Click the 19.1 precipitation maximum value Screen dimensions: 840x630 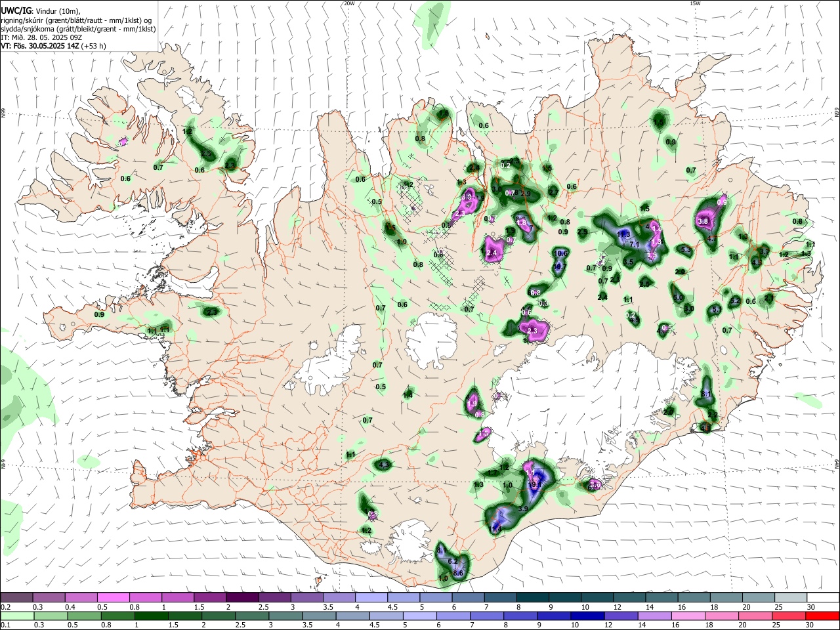tap(534, 485)
